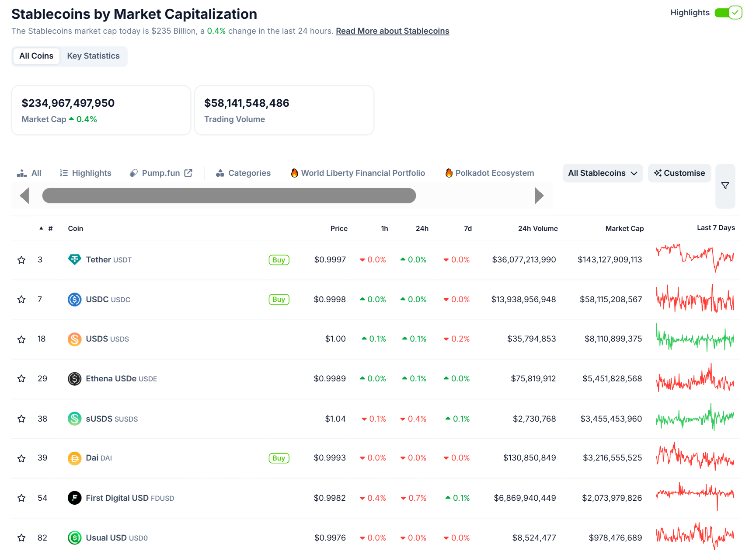Image resolution: width=756 pixels, height=555 pixels.
Task: Switch to the All Coins tab
Action: [x=36, y=56]
